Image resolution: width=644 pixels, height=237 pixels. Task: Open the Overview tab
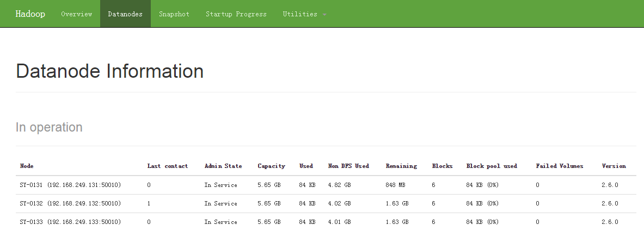(76, 14)
